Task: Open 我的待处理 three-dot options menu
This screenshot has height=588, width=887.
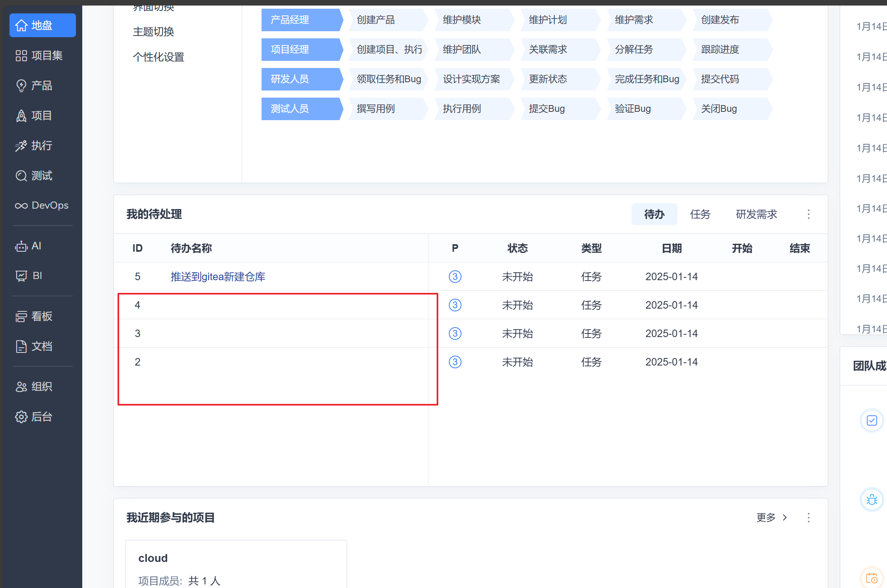Action: pos(808,214)
